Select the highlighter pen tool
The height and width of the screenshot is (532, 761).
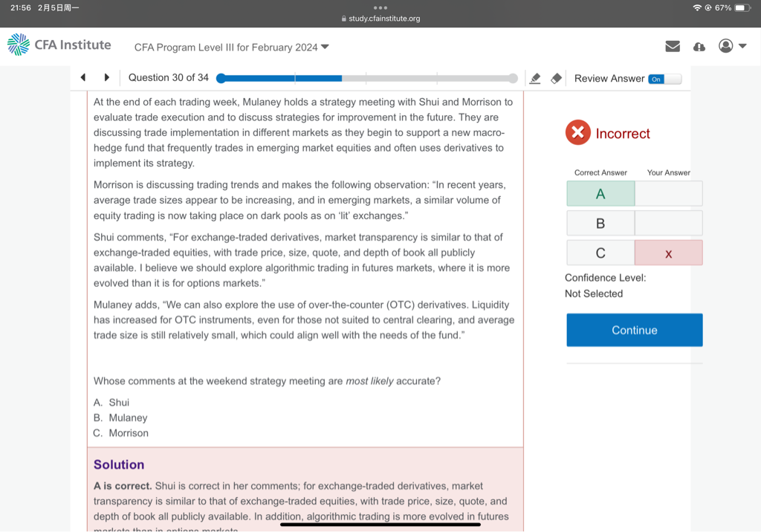tap(534, 78)
